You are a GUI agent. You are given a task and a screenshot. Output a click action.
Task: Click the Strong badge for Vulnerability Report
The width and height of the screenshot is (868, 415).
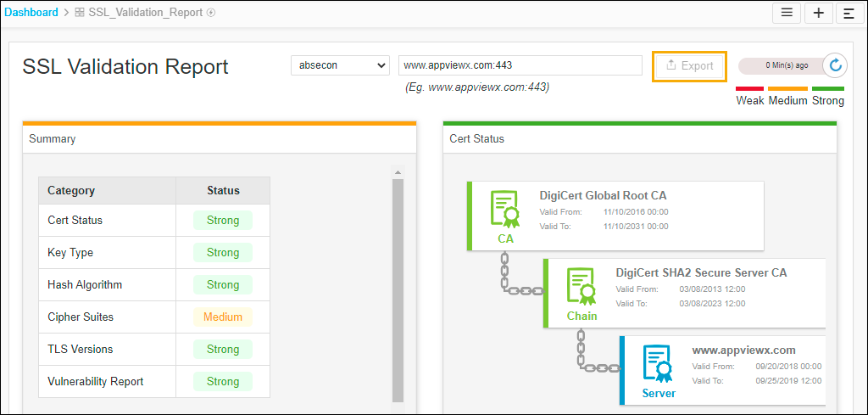[223, 381]
